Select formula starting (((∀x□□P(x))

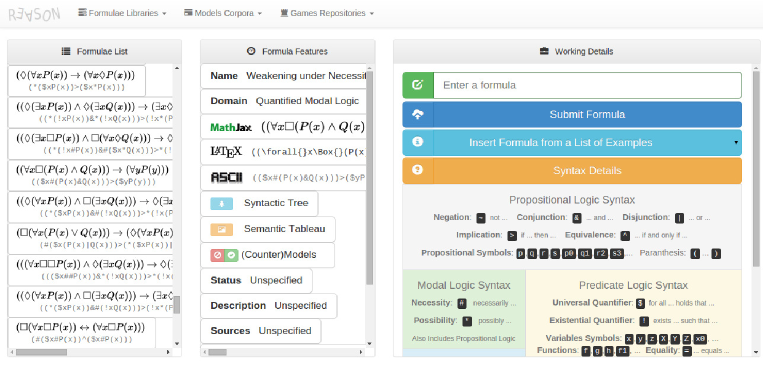pos(91,270)
